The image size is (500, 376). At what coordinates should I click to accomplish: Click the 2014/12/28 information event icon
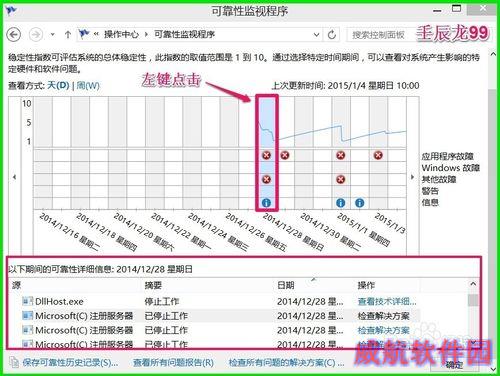coord(266,203)
